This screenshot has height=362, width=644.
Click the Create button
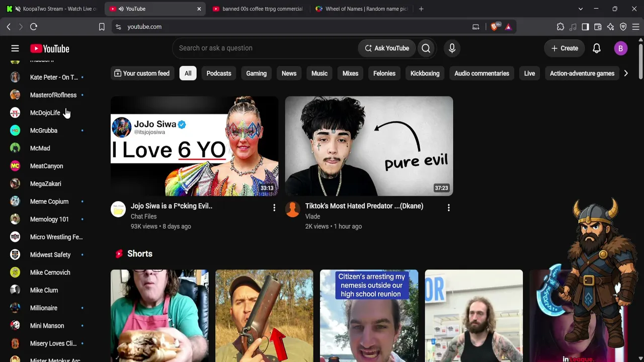click(565, 48)
